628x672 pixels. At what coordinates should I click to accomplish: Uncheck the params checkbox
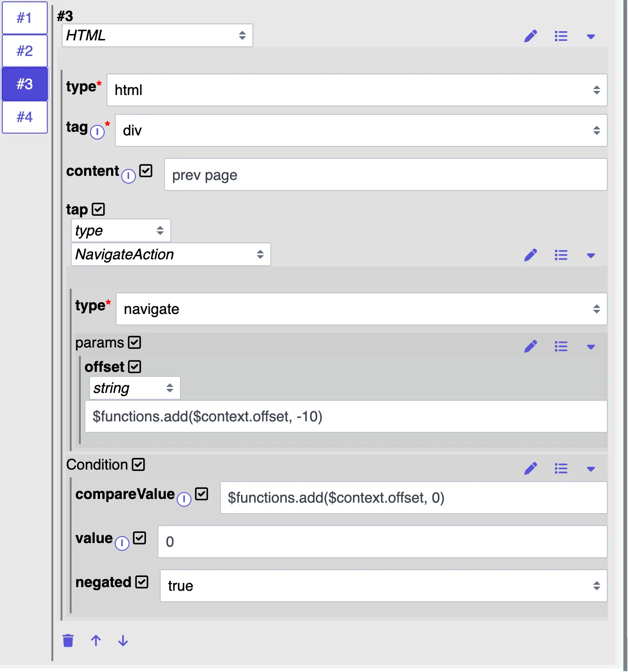pyautogui.click(x=135, y=342)
